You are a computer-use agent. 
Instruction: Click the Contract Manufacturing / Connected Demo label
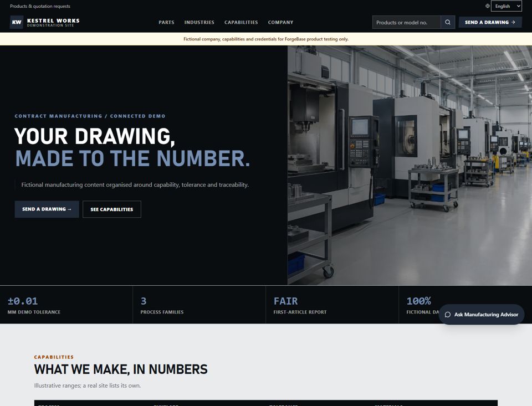[x=90, y=116]
